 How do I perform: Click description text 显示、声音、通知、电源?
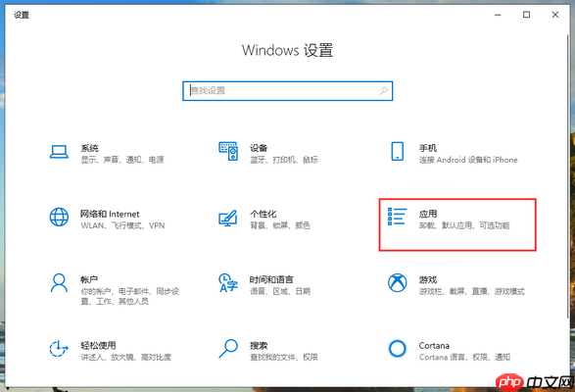(122, 160)
